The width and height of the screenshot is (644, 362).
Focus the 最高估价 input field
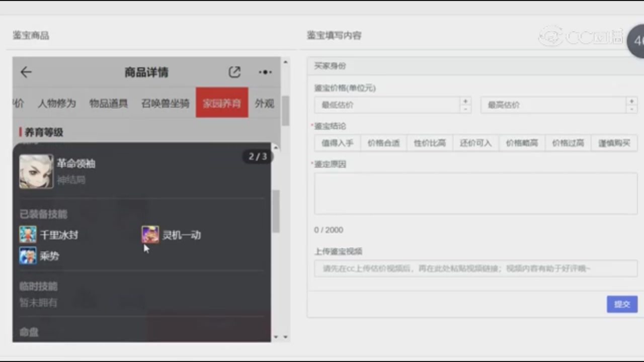coord(552,105)
